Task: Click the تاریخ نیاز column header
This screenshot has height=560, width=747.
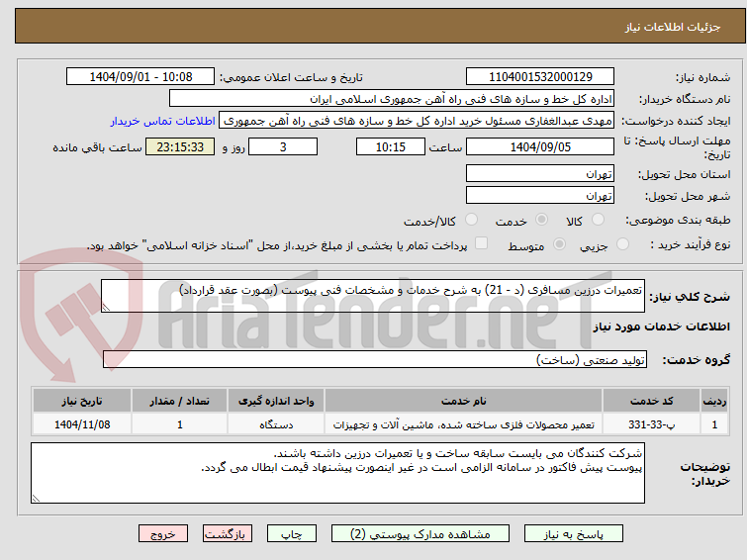Action: point(82,401)
